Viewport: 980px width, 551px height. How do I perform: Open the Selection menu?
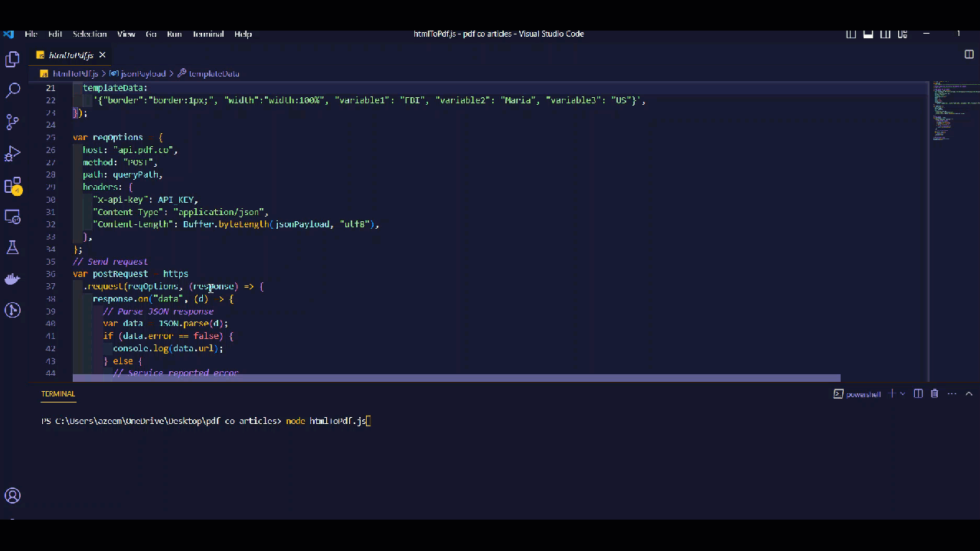tap(90, 34)
